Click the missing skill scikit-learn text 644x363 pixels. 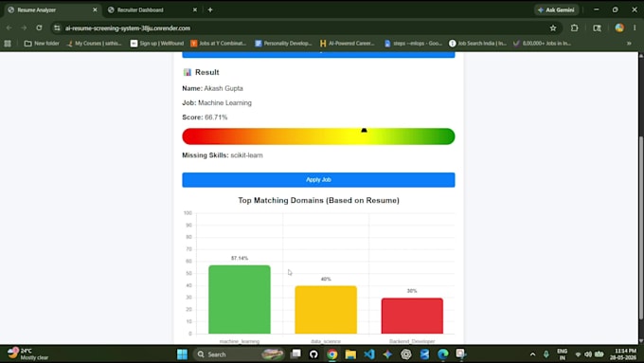tap(246, 155)
